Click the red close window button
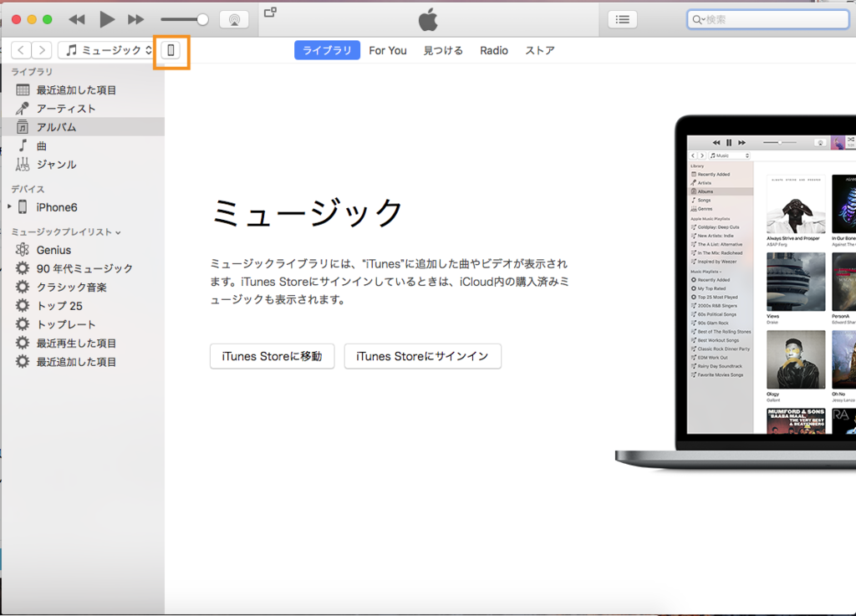 pos(17,20)
